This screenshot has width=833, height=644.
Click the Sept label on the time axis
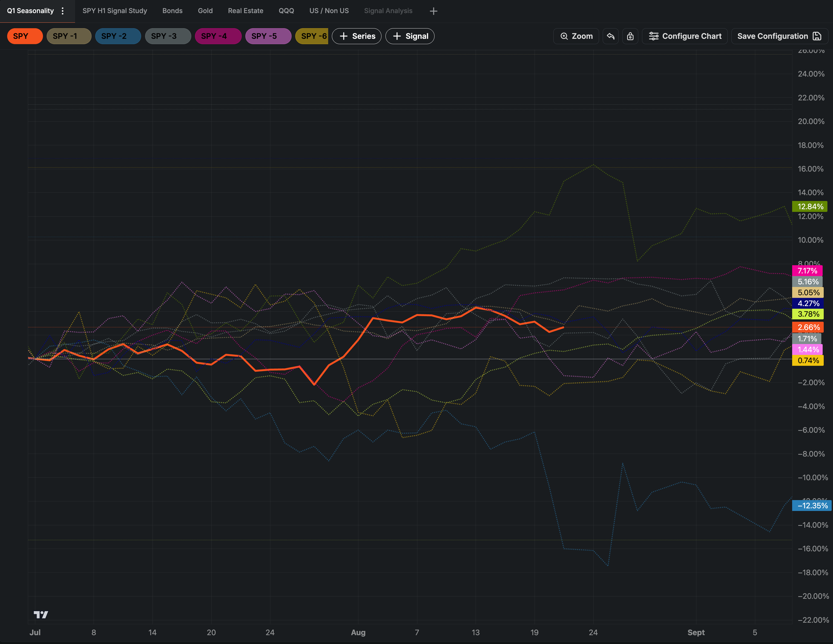[696, 633]
